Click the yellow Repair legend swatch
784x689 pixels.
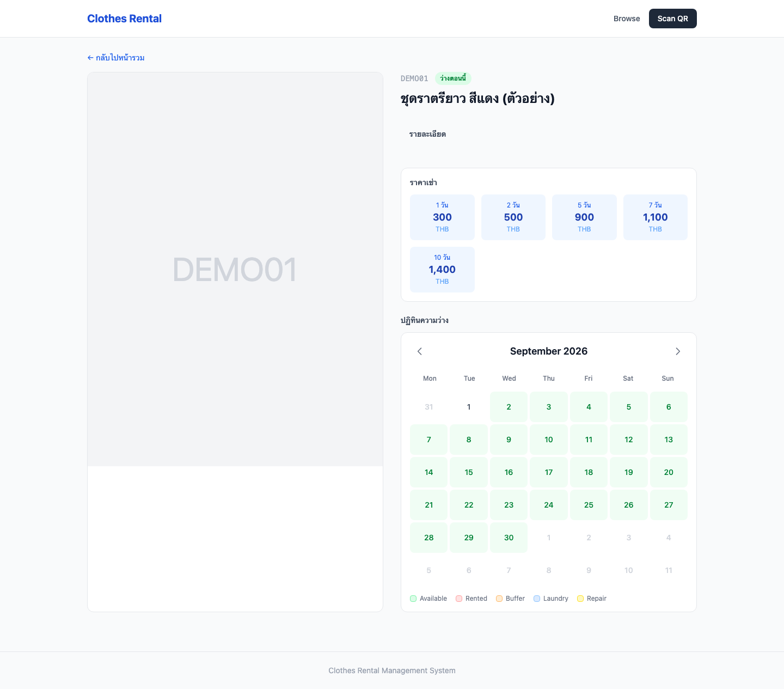[580, 599]
